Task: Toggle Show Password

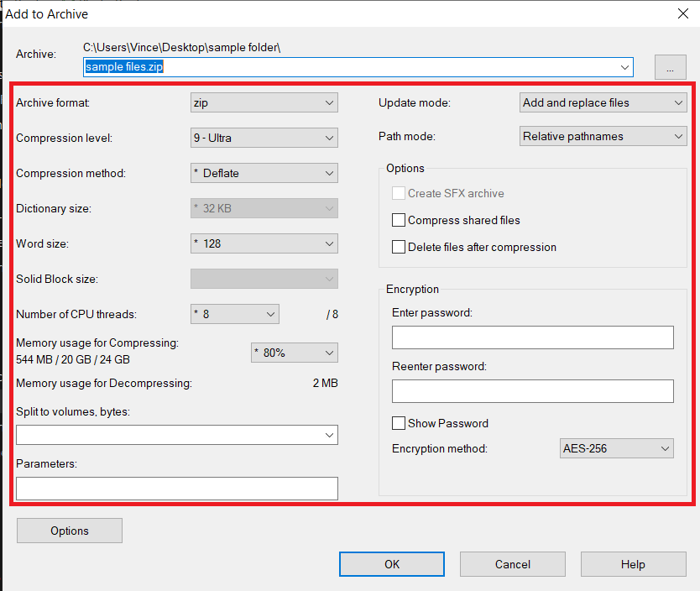Action: pyautogui.click(x=399, y=423)
